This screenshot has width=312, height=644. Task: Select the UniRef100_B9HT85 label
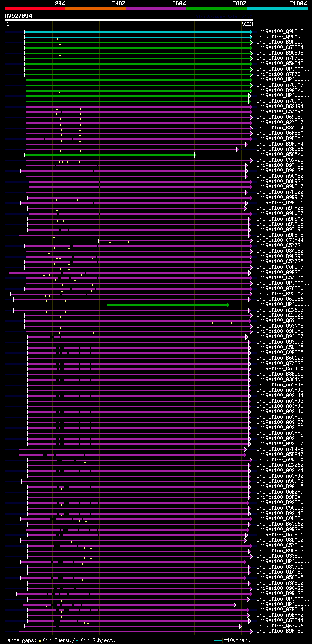(280, 631)
